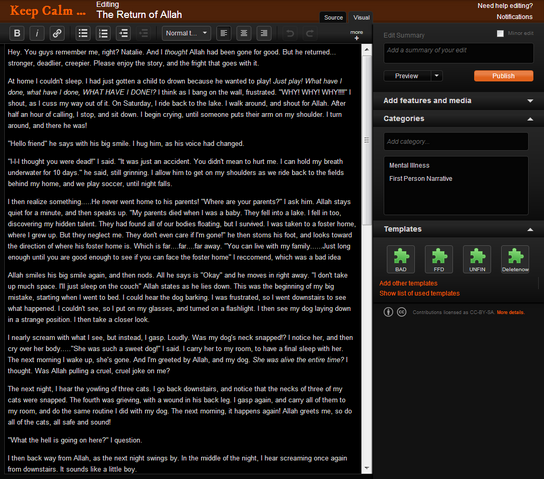Check the Minor edit checkbox
The width and height of the screenshot is (544, 479).
(500, 33)
